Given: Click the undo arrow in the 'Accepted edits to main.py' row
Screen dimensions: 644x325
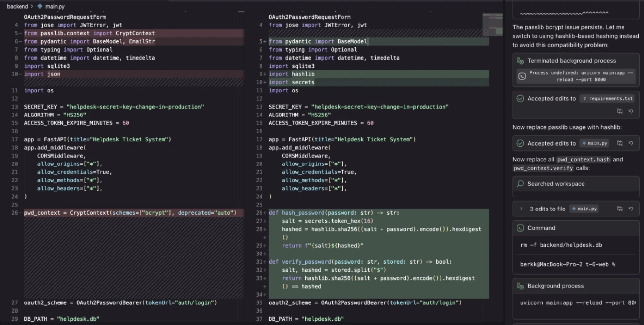Looking at the screenshot, I should point(631,143).
